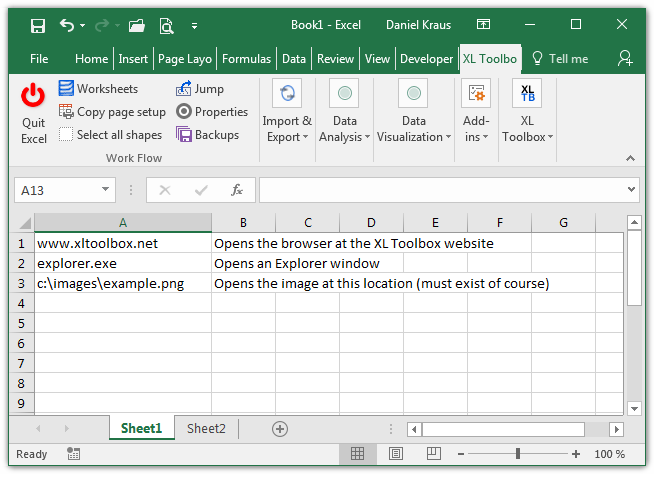Open the View tab
Image resolution: width=655 pixels, height=477 pixels.
(x=377, y=59)
